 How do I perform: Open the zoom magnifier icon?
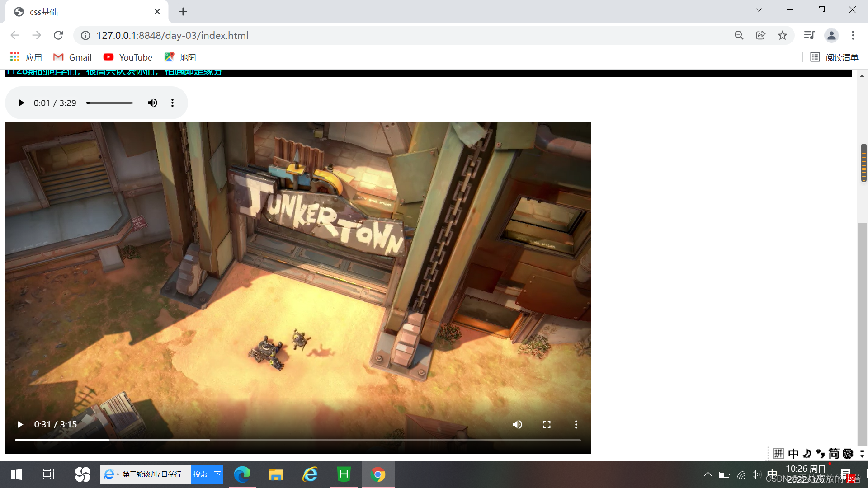pyautogui.click(x=739, y=35)
